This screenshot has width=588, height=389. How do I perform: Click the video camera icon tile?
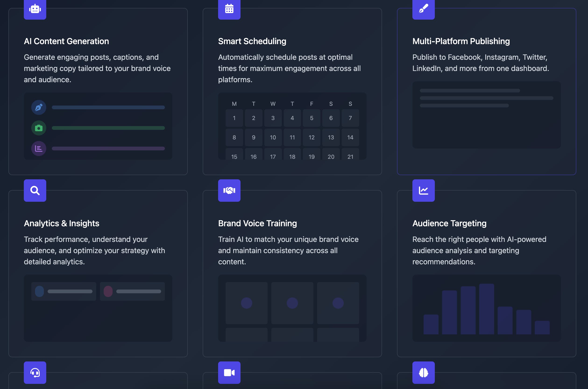(x=229, y=372)
